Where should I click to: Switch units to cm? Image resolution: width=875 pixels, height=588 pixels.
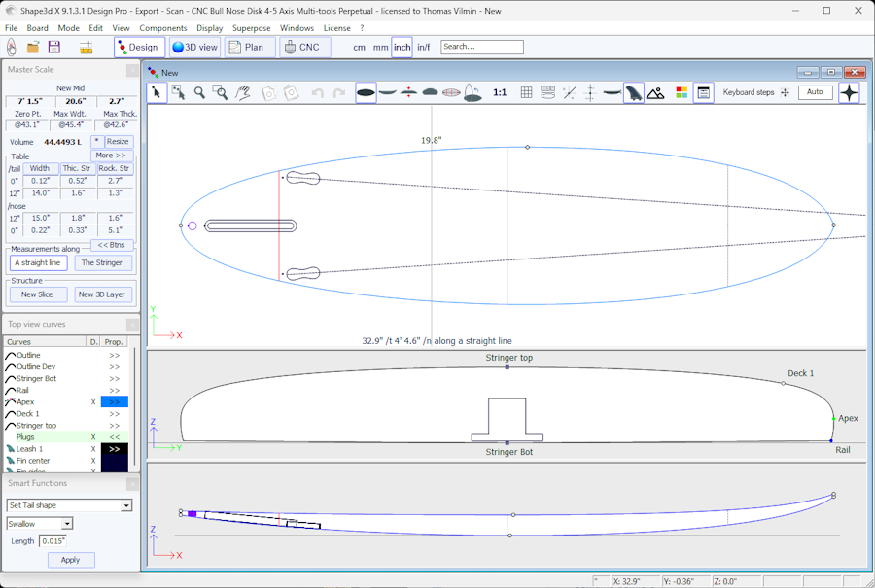[x=360, y=47]
